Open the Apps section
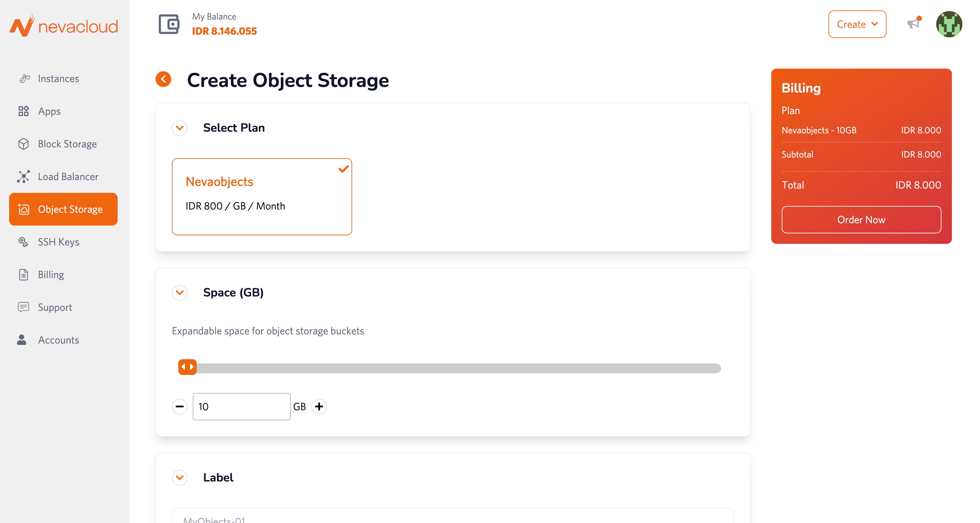 [49, 111]
